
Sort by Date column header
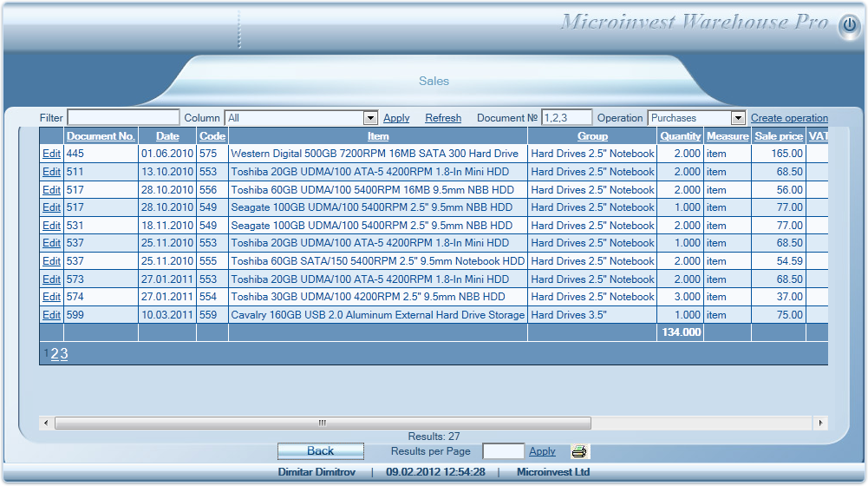point(167,136)
